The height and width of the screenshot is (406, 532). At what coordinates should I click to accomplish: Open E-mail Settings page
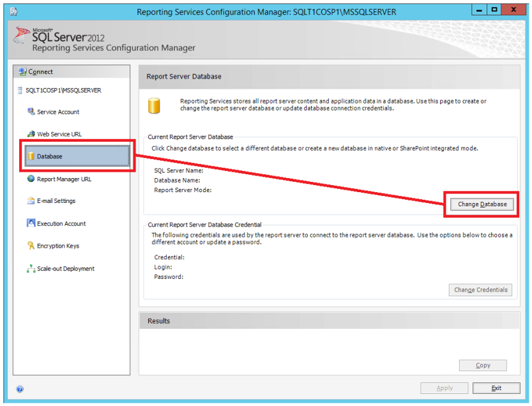(x=56, y=201)
